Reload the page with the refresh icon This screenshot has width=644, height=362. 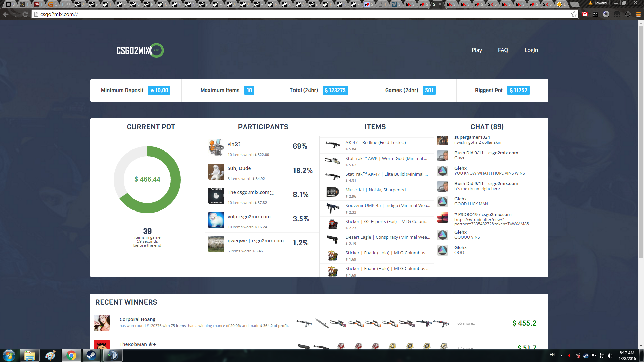25,14
